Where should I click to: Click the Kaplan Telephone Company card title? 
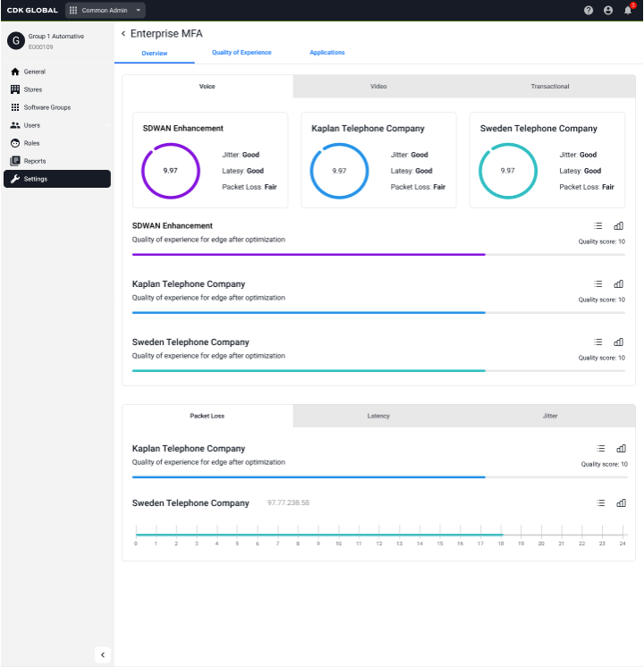[x=368, y=129]
